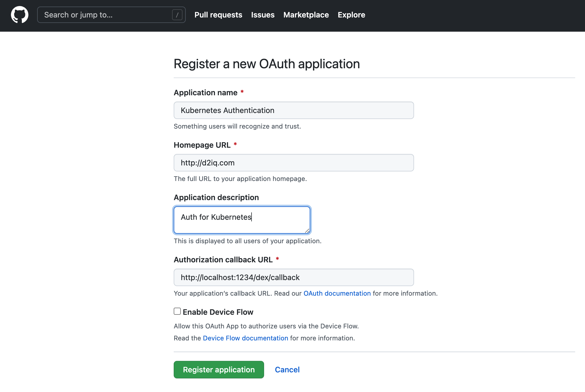
Task: Click the Explore navigation icon
Action: pos(351,14)
